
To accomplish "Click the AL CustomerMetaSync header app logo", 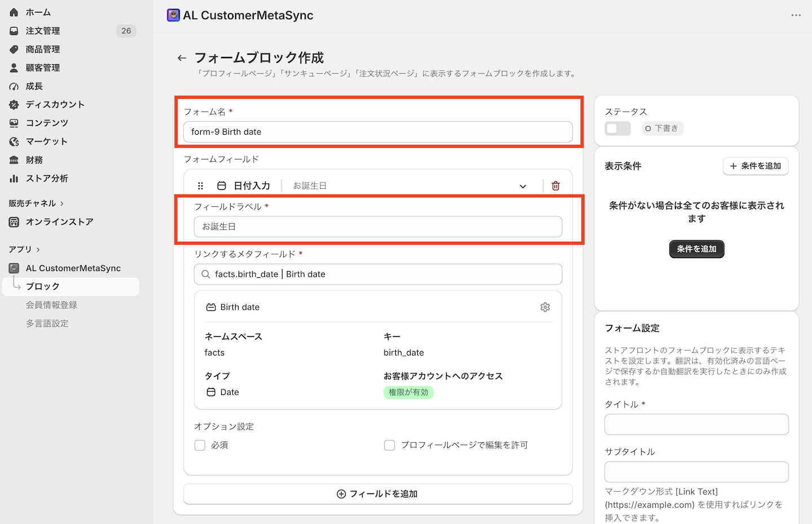I will click(x=173, y=15).
